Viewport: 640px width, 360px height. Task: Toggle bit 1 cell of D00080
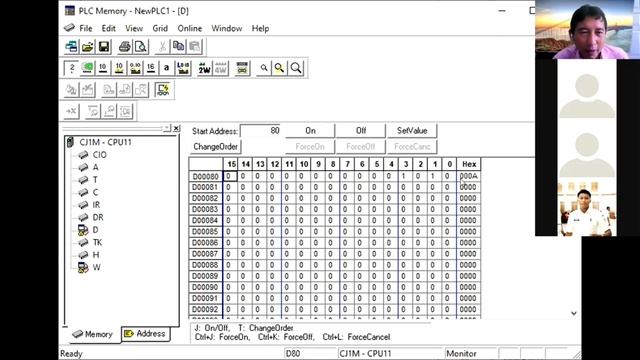click(x=435, y=176)
